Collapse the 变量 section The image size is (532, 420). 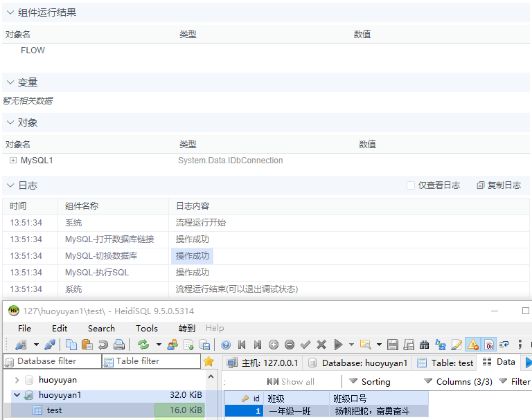click(10, 82)
